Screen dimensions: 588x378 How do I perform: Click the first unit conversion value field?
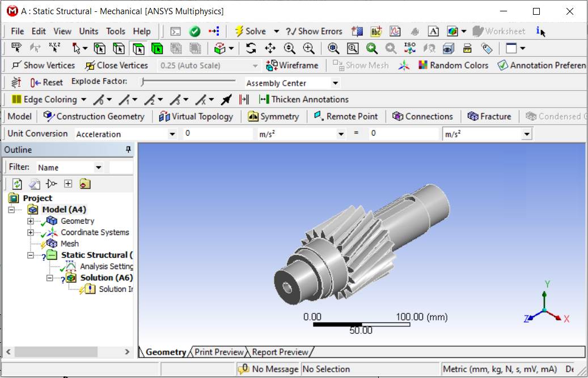(218, 133)
